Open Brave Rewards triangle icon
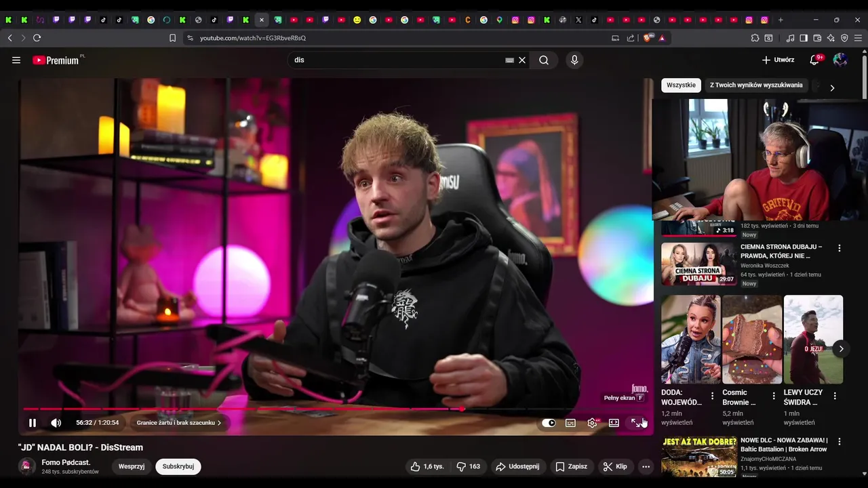The height and width of the screenshot is (488, 868). [x=662, y=38]
